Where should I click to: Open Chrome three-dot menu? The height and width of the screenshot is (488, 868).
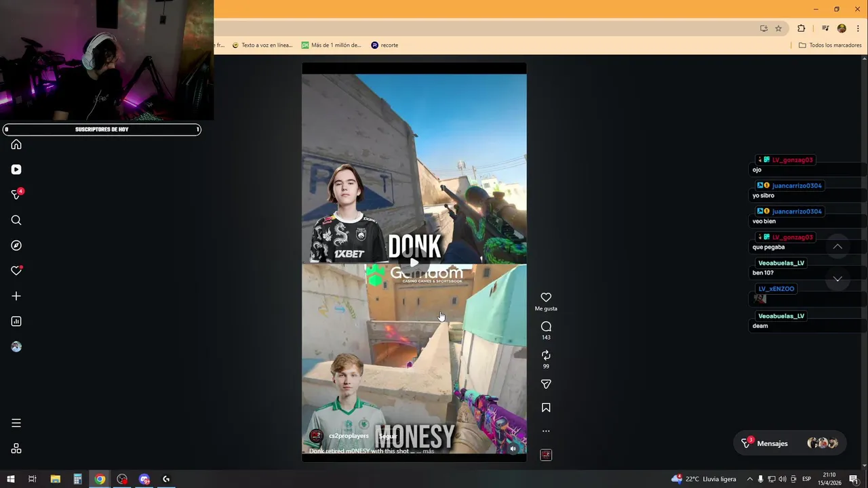tap(858, 28)
